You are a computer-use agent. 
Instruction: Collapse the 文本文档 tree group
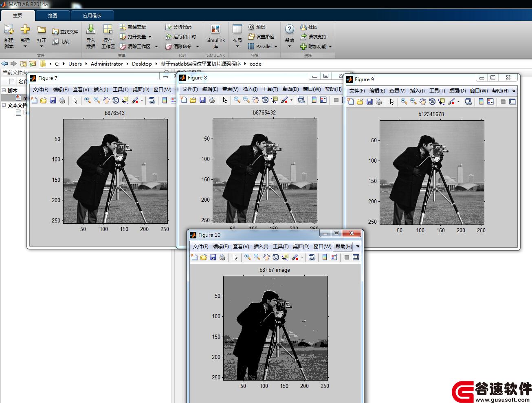(x=4, y=105)
